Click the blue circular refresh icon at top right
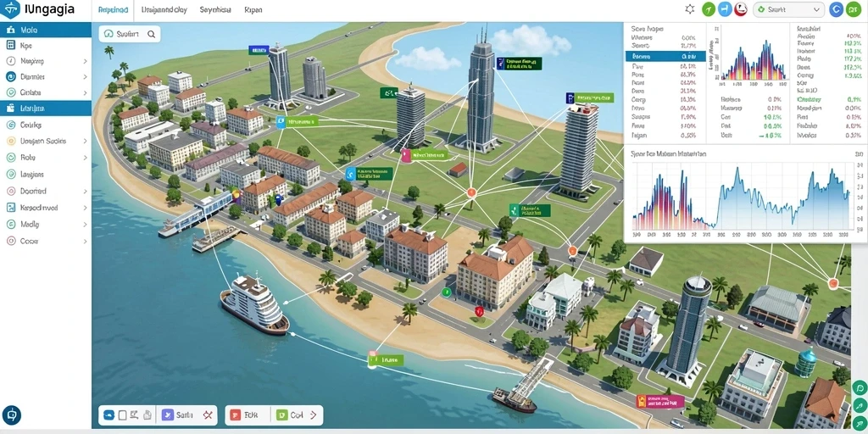Screen dimensions: 868x434 [x=837, y=9]
